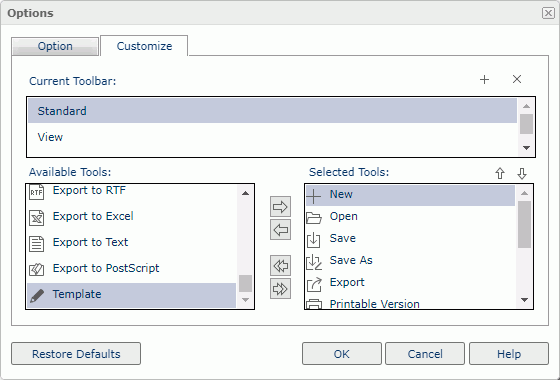
Task: Click the Template pencil icon
Action: coord(37,296)
